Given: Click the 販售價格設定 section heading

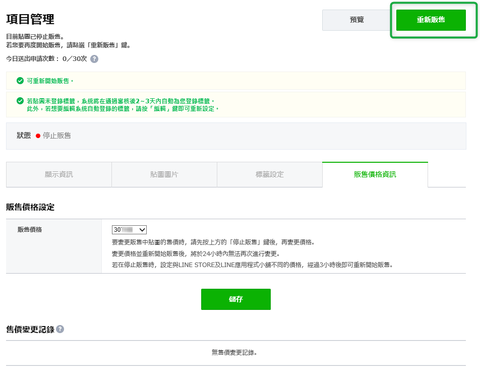Looking at the screenshot, I should click(30, 207).
